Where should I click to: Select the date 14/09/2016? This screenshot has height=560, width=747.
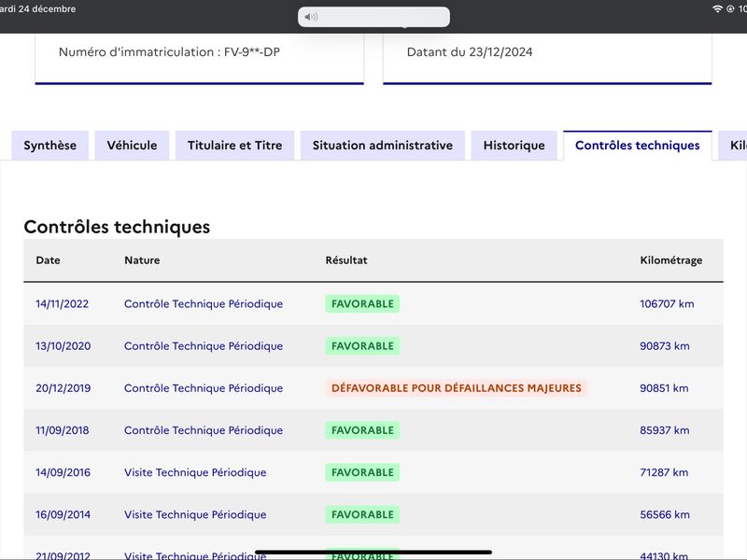[63, 472]
